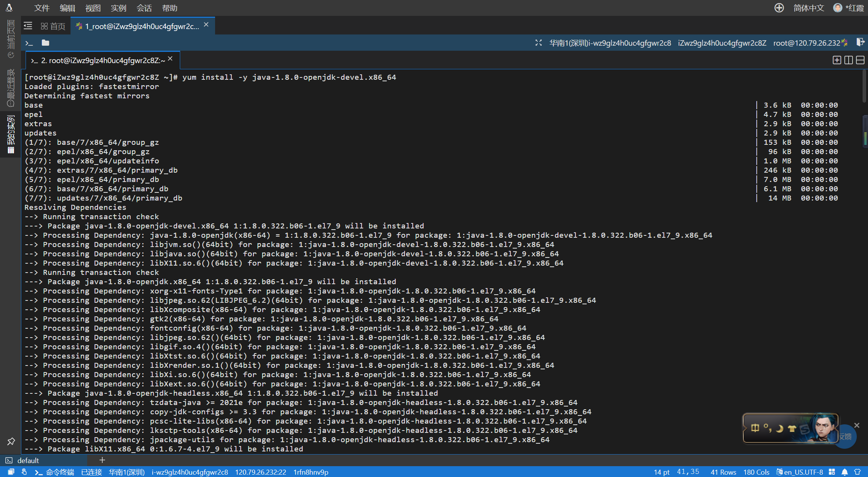This screenshot has width=868, height=477.
Task: Open a new terminal with the prompt icon
Action: point(29,43)
